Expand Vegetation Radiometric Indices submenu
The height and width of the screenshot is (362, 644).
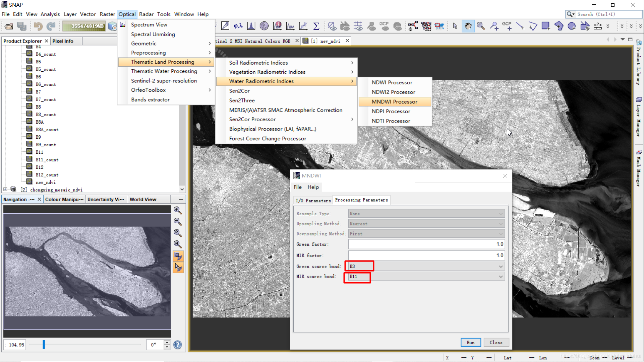point(286,72)
